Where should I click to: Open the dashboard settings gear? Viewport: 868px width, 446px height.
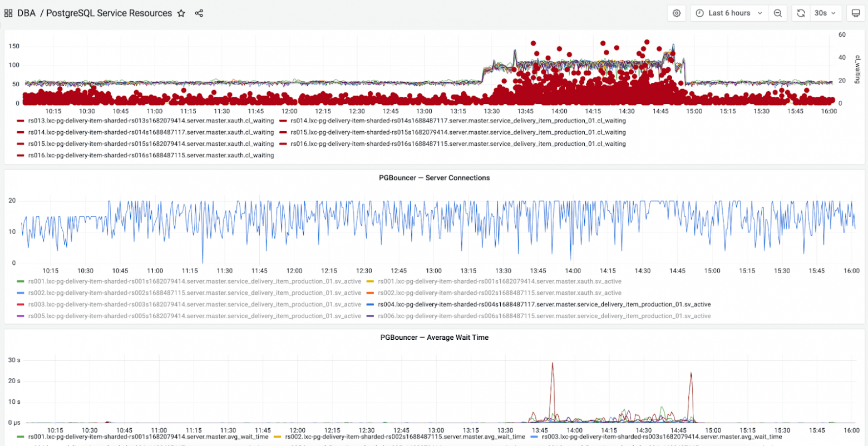point(677,13)
